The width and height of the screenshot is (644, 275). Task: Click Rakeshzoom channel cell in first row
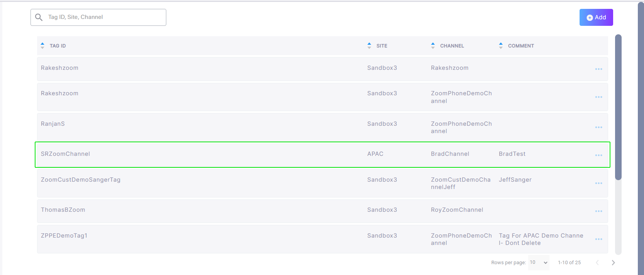(450, 68)
